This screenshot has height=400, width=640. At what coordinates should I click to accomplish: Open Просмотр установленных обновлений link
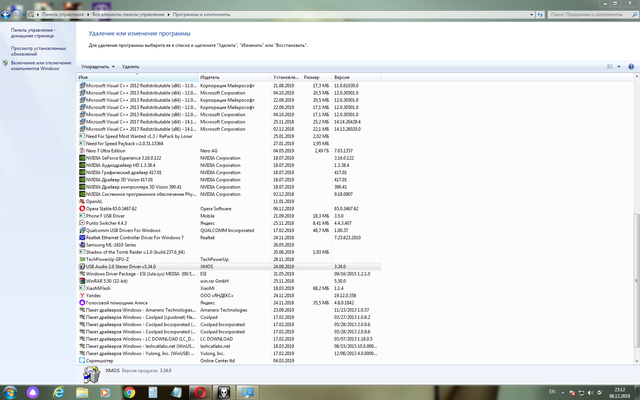[x=38, y=51]
